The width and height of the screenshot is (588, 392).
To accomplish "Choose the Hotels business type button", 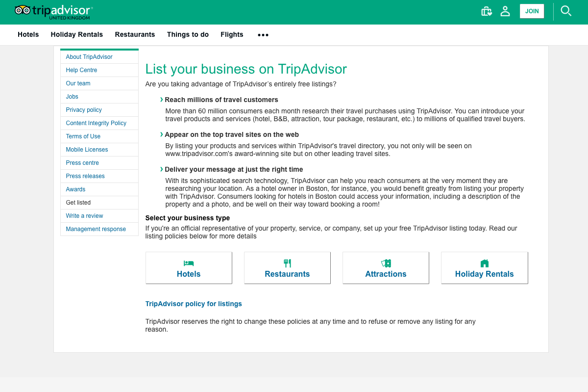I will coord(189,268).
